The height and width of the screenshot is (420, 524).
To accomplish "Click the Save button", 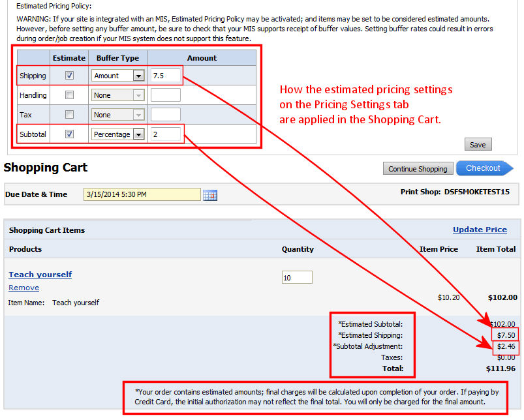I will 478,144.
